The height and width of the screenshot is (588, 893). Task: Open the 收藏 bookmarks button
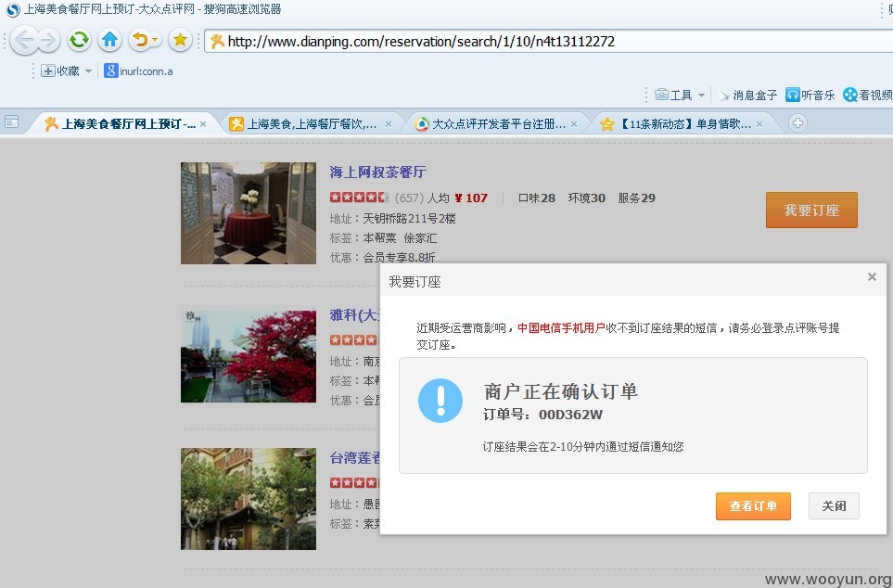pos(59,71)
